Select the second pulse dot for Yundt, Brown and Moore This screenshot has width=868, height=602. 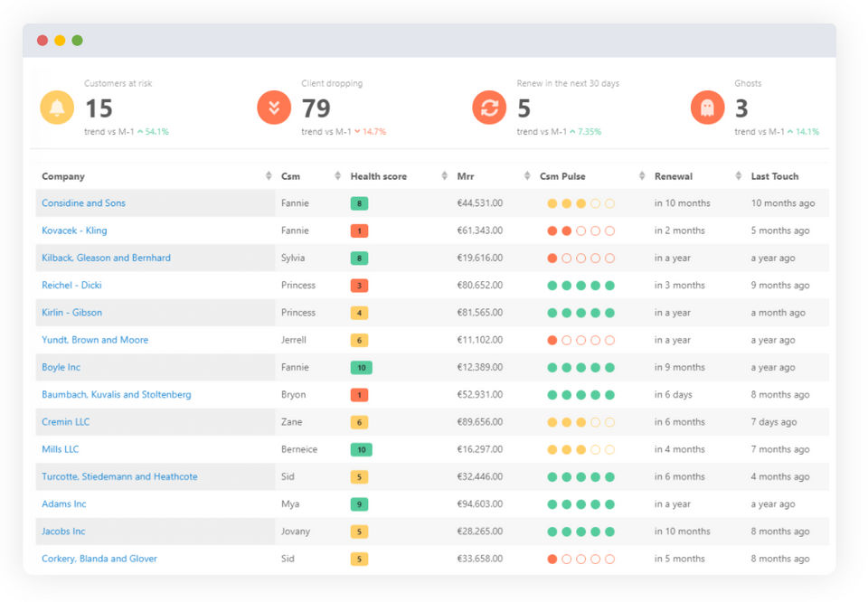pos(566,341)
